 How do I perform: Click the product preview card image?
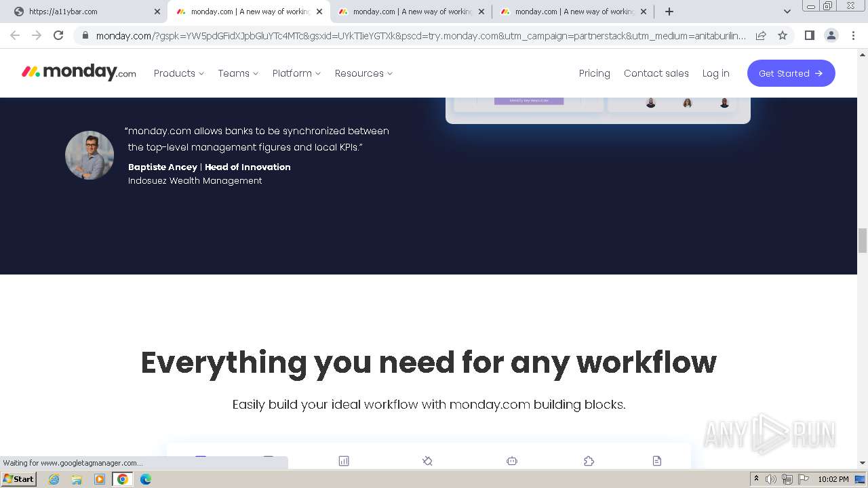598,110
